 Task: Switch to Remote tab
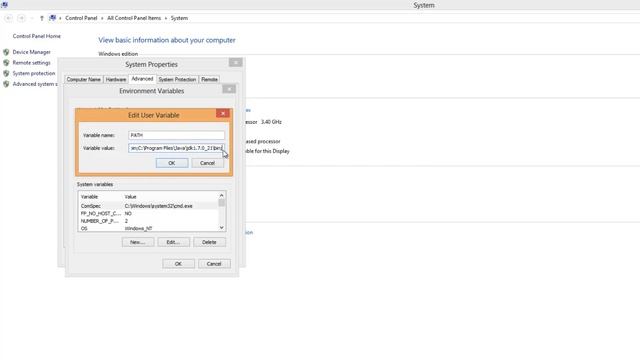pyautogui.click(x=209, y=80)
